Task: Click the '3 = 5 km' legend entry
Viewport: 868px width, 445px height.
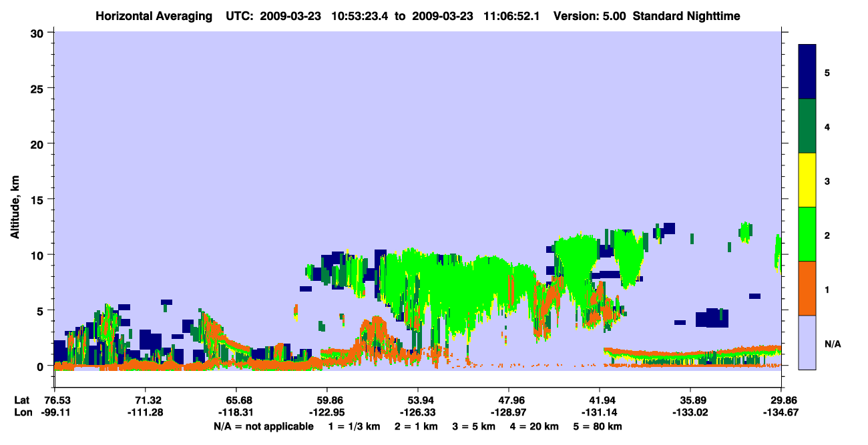Action: [474, 426]
